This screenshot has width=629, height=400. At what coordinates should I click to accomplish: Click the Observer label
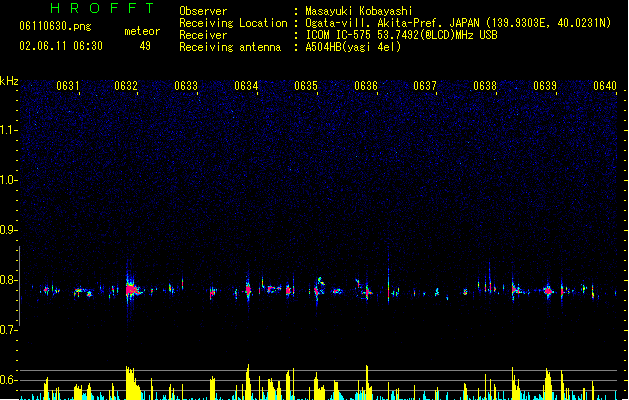pyautogui.click(x=203, y=11)
